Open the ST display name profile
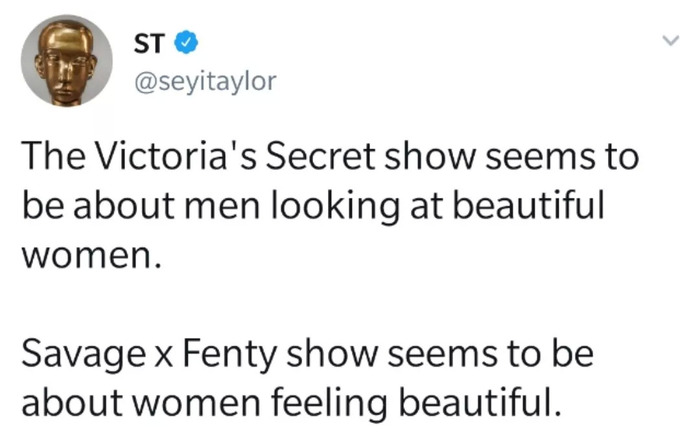This screenshot has width=700, height=447. [x=148, y=43]
